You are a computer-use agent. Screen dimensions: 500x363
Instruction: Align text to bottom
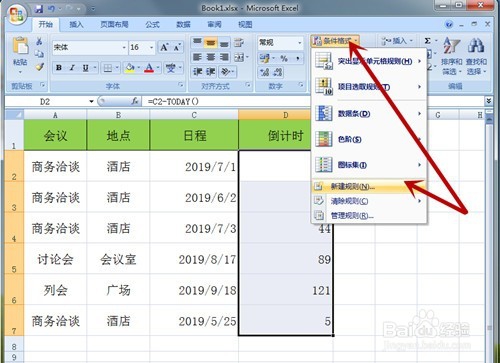[224, 42]
